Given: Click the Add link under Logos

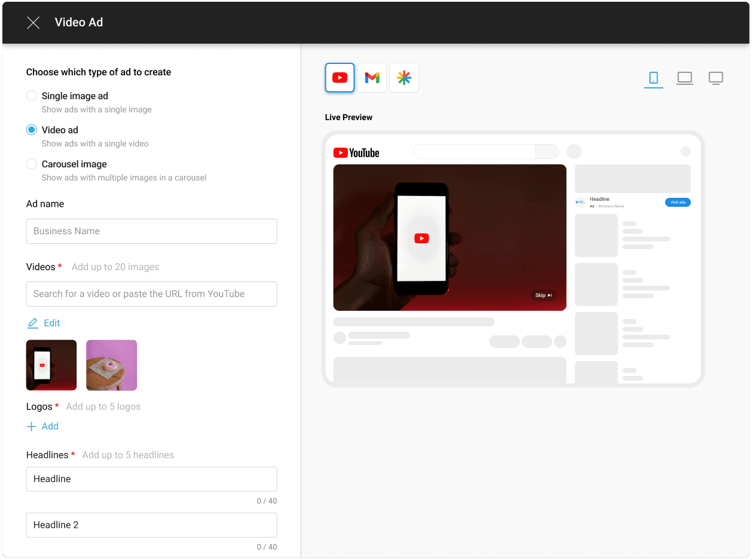Looking at the screenshot, I should tap(50, 427).
